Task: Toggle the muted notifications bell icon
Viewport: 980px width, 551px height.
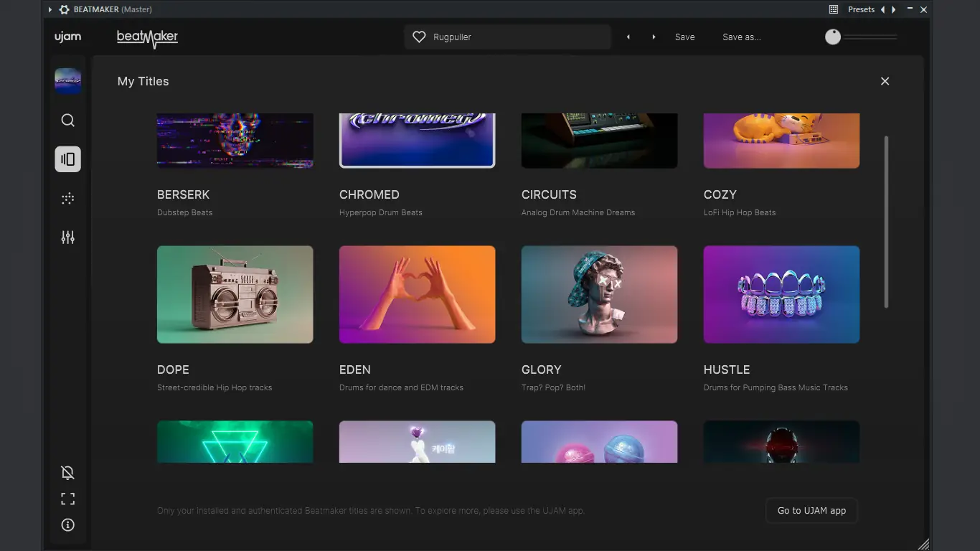Action: click(67, 472)
